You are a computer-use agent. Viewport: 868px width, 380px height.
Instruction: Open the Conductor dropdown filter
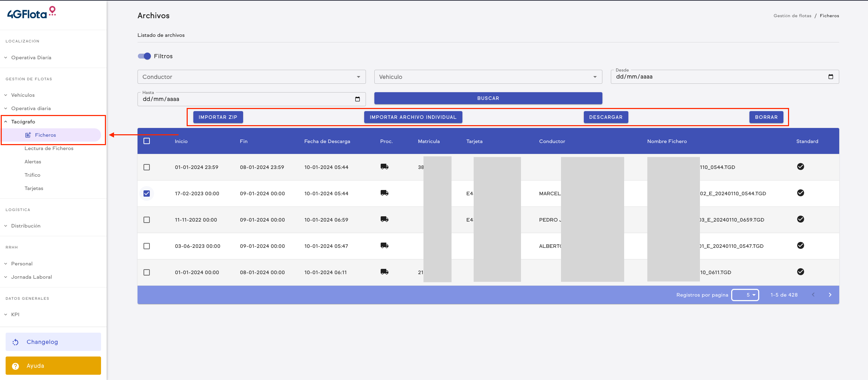(251, 77)
